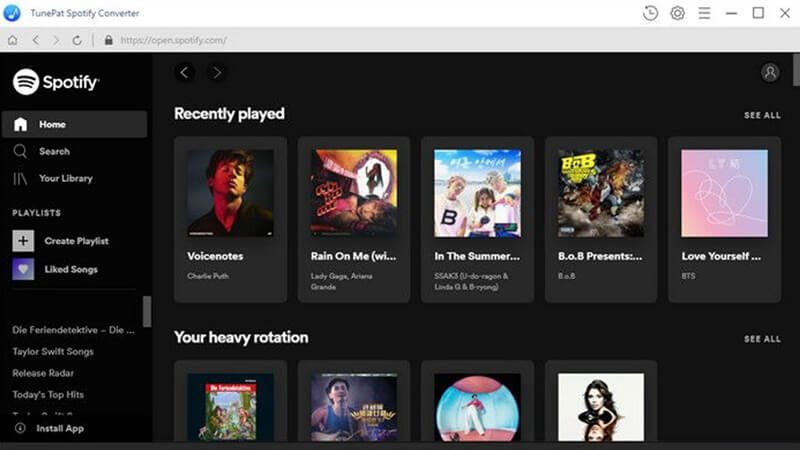800x450 pixels.
Task: Click the padlock icon in address bar
Action: pos(108,40)
